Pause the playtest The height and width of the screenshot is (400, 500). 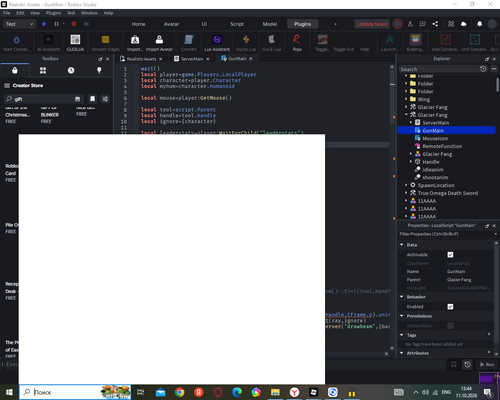[x=56, y=24]
